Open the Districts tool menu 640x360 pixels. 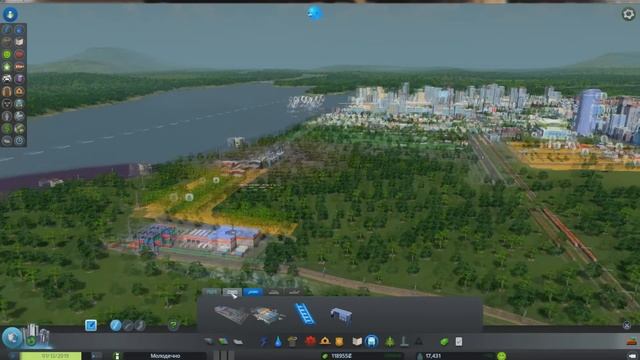[238, 341]
